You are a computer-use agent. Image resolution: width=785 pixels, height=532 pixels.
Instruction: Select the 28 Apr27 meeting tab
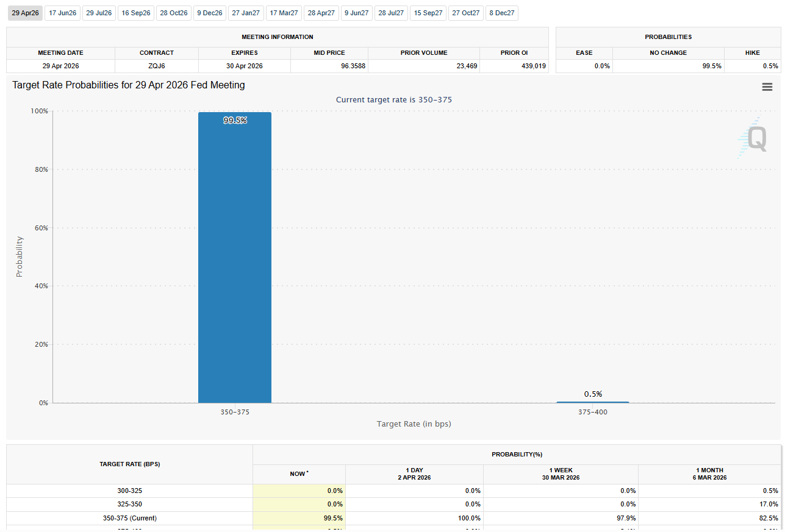[321, 13]
